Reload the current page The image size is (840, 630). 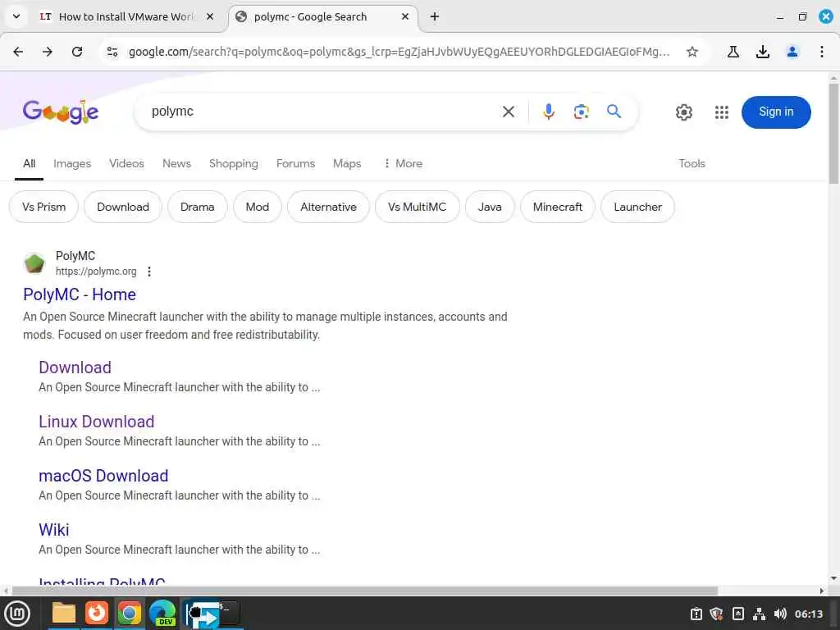point(77,52)
